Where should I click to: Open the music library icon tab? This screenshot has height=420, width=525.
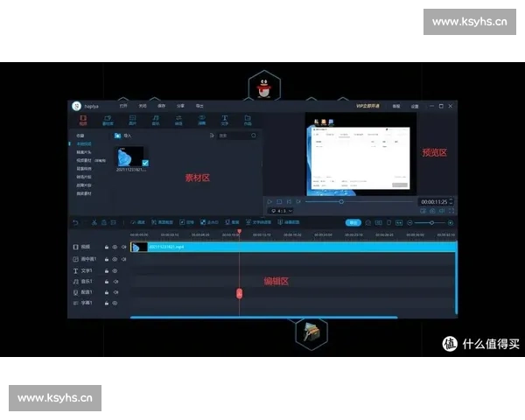(156, 118)
